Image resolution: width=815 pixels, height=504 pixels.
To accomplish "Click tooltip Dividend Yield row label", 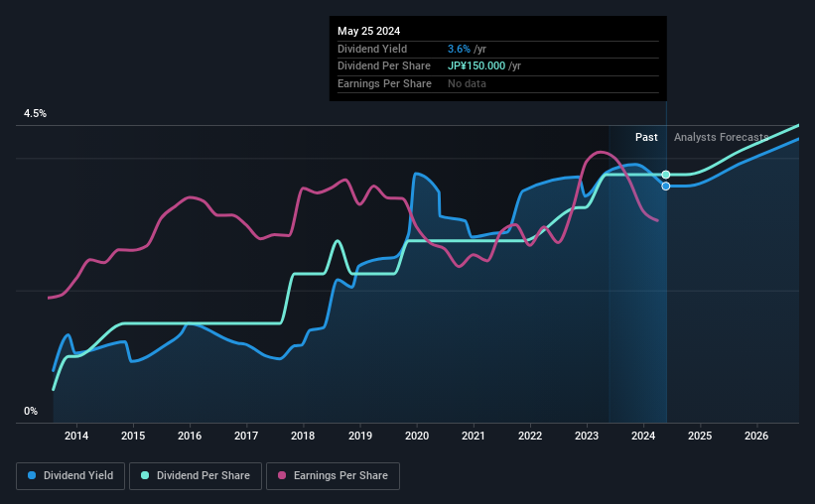I will point(372,49).
